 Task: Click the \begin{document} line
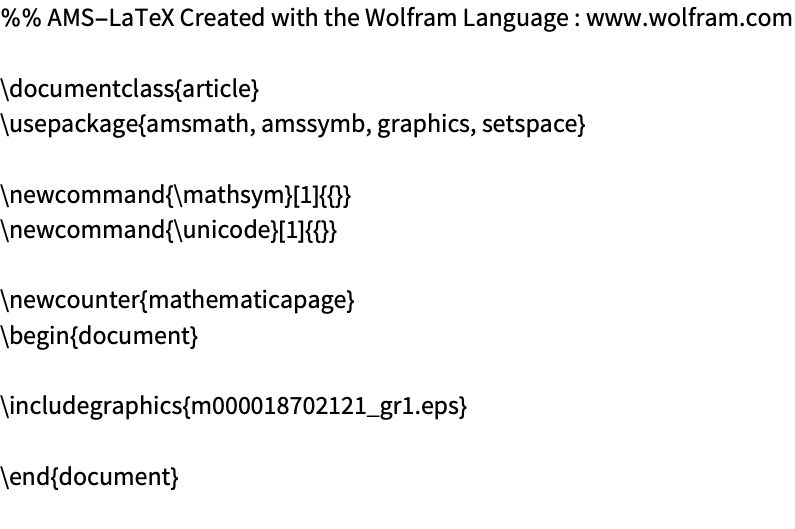click(x=99, y=336)
